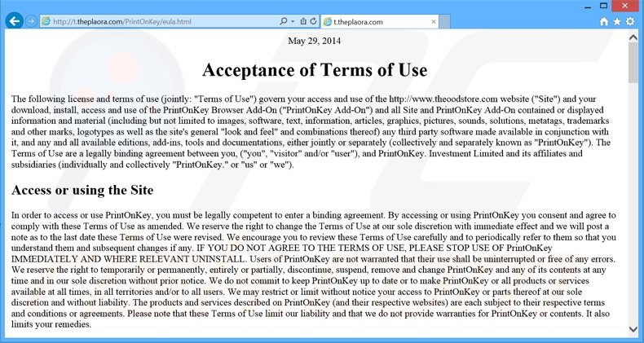644x343 pixels.
Task: Click the Search magnifier icon in address bar
Action: [x=283, y=21]
